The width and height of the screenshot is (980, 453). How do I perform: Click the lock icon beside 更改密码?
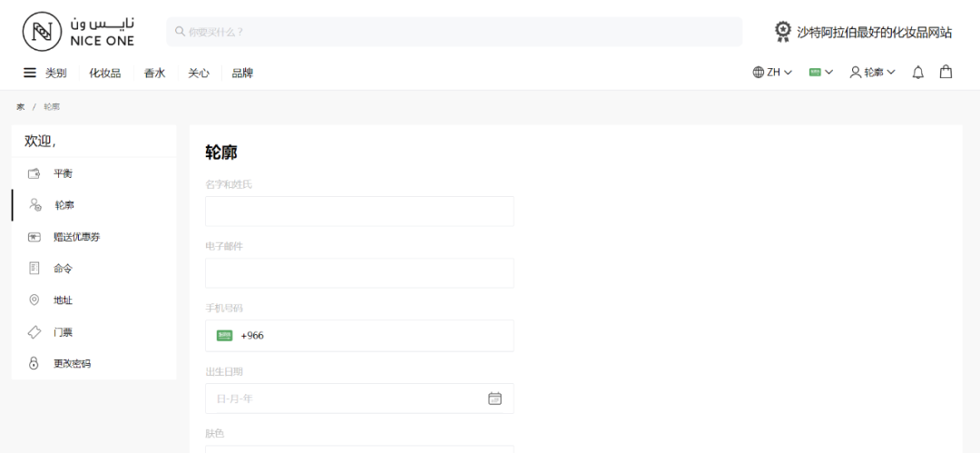(x=34, y=363)
